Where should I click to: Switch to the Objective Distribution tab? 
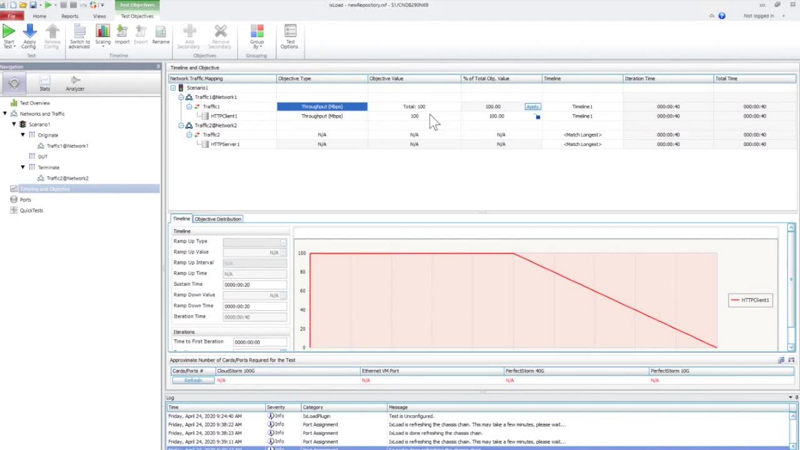218,219
